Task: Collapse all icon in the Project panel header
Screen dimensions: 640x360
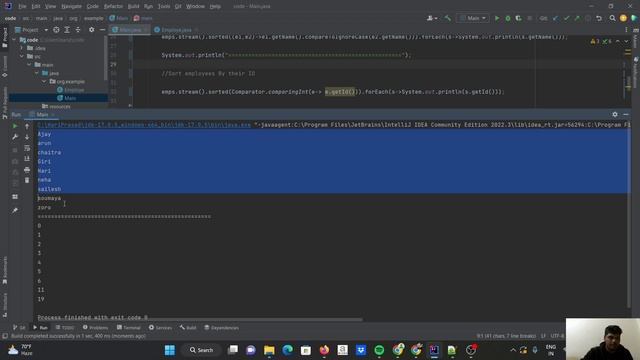Action: click(x=78, y=30)
